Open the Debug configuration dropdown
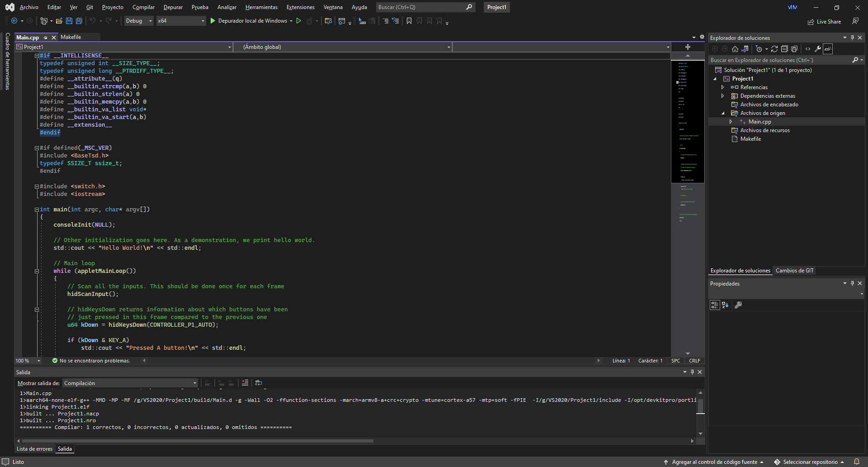868x467 pixels. tap(139, 21)
